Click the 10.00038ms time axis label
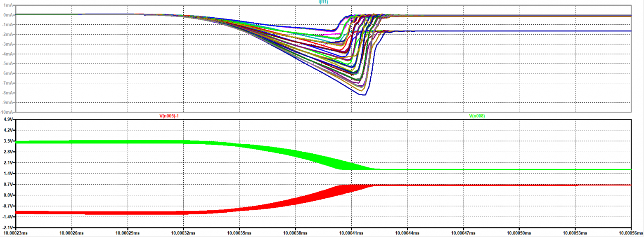 296,233
